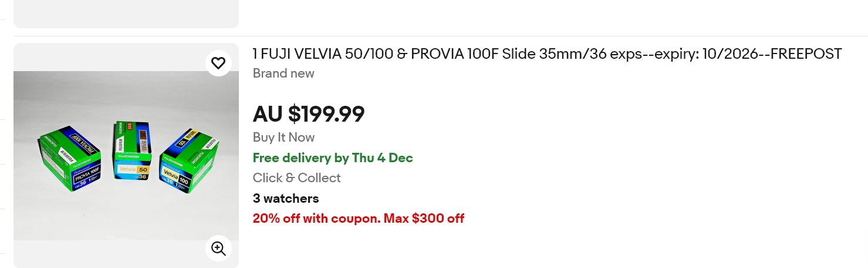Viewport: 868px width, 268px height.
Task: Select the 'Buy It Now' label
Action: tap(283, 138)
